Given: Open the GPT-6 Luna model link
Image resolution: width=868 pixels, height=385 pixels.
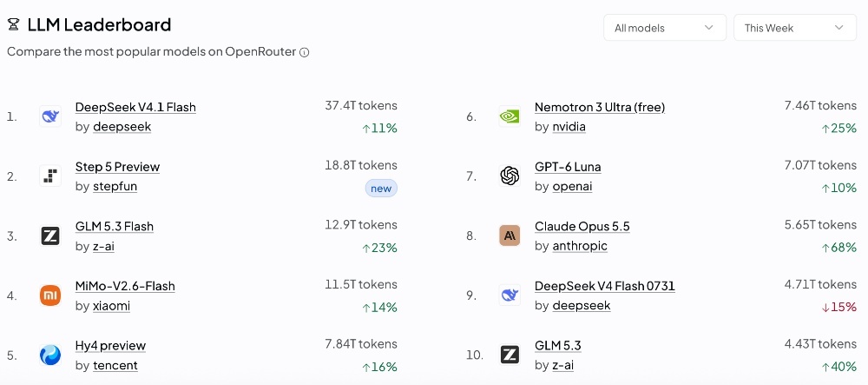Looking at the screenshot, I should [x=568, y=167].
